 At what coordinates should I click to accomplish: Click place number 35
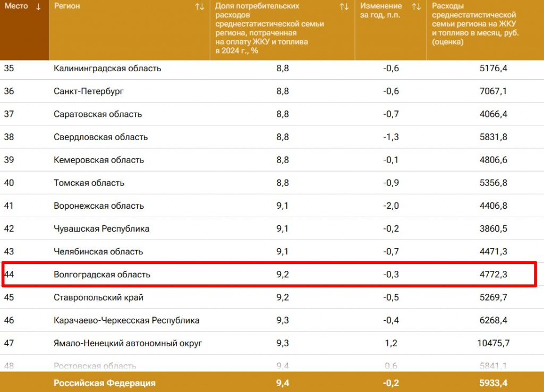9,68
